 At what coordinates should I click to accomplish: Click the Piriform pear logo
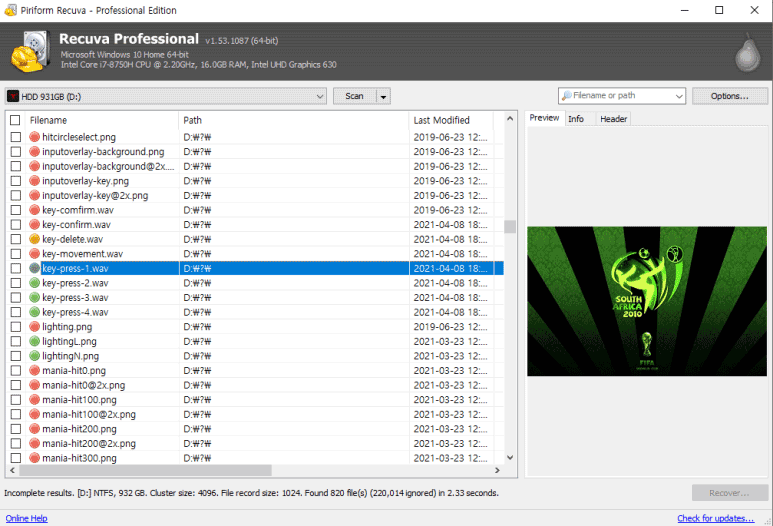748,53
